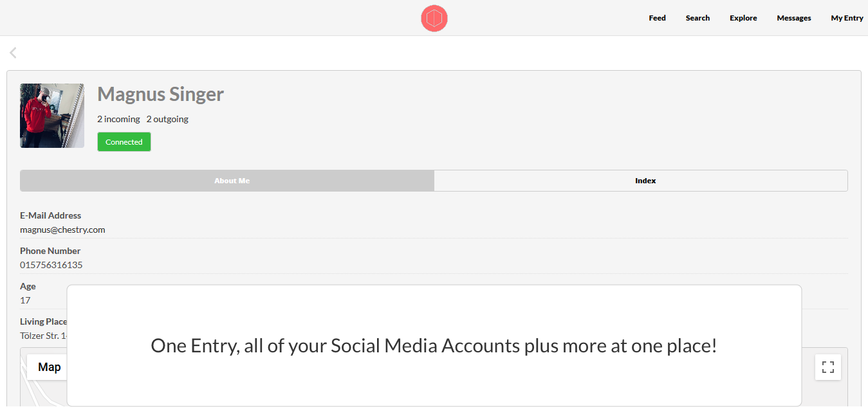Screen dimensions: 868x407
Task: Click the One Entry promotional banner
Action: pyautogui.click(x=434, y=346)
